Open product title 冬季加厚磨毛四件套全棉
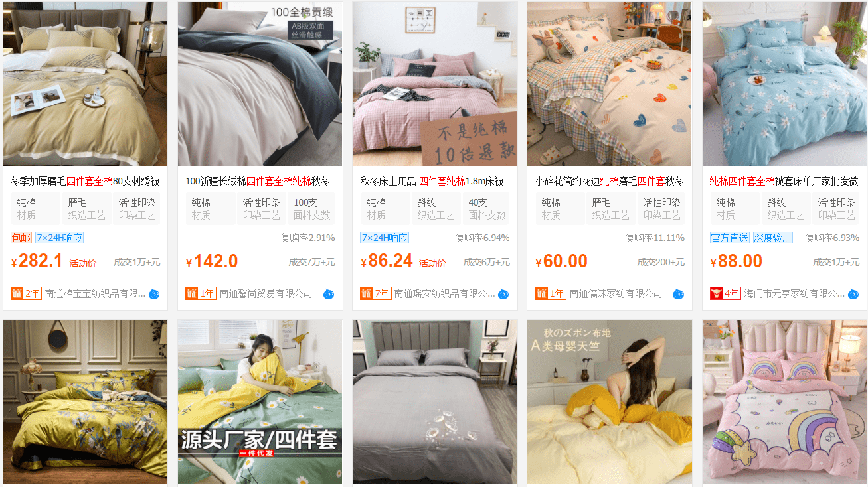Viewport: 868px width, 487px height. tap(85, 181)
